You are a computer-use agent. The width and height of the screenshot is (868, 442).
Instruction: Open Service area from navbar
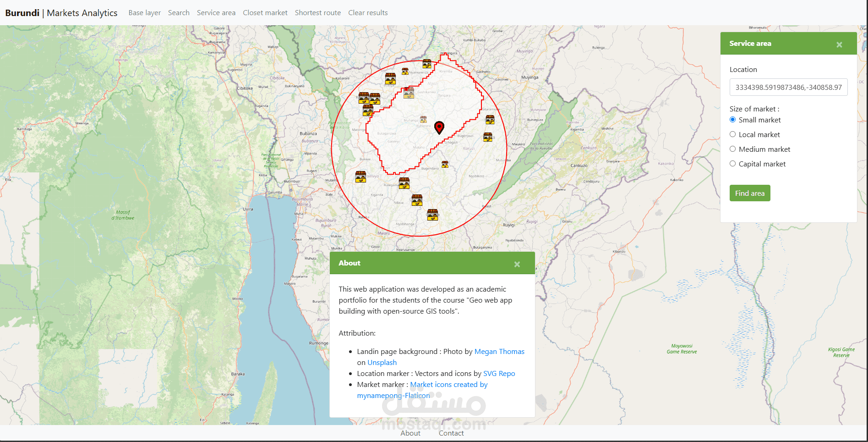tap(216, 13)
